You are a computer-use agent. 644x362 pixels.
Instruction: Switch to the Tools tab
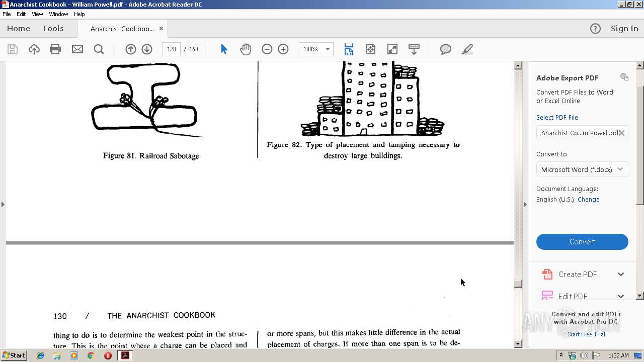click(x=53, y=29)
